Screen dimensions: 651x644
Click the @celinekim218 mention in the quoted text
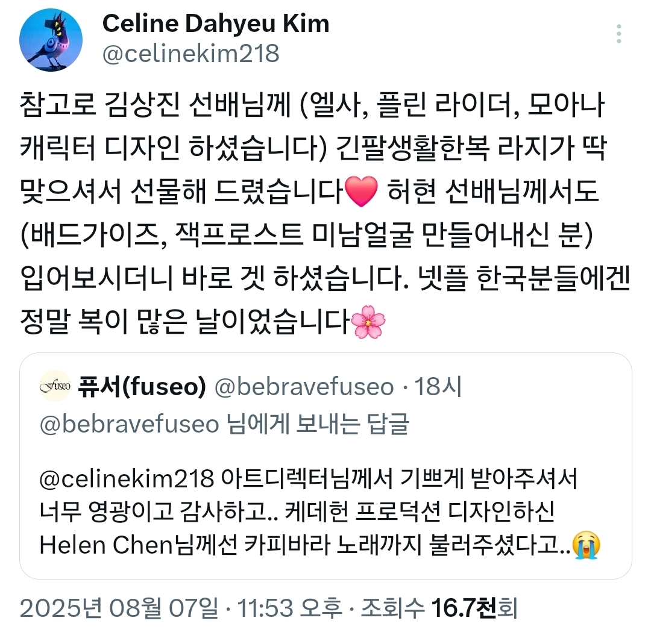(127, 479)
